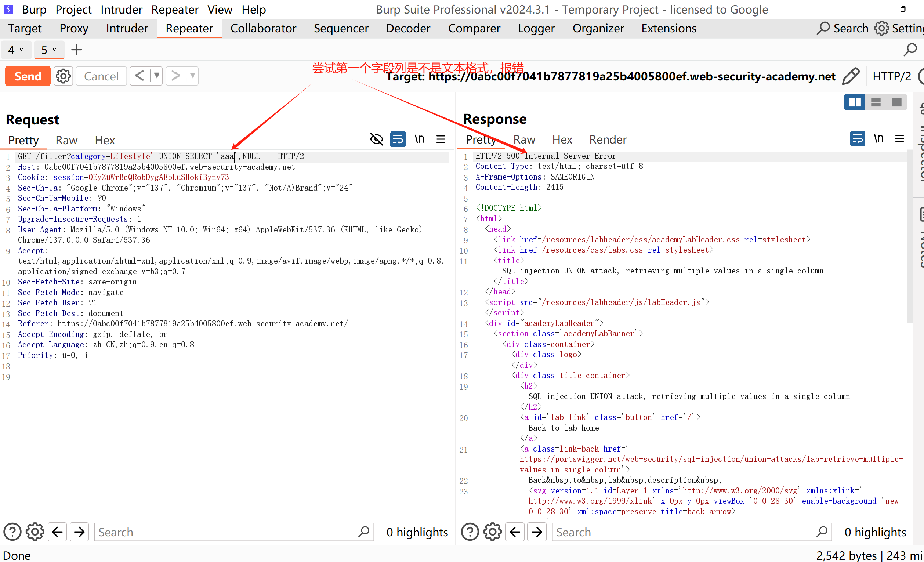Open the Collaborator tab
Screen dimensions: 924x562
point(263,28)
